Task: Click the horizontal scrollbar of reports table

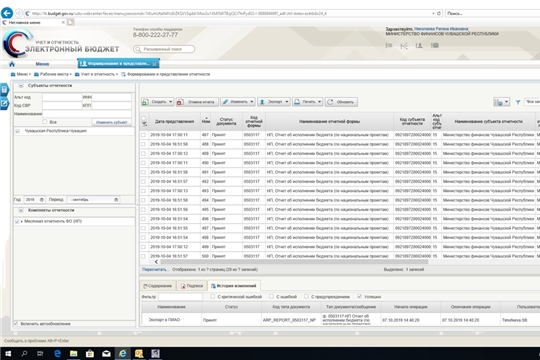Action: 293,262
